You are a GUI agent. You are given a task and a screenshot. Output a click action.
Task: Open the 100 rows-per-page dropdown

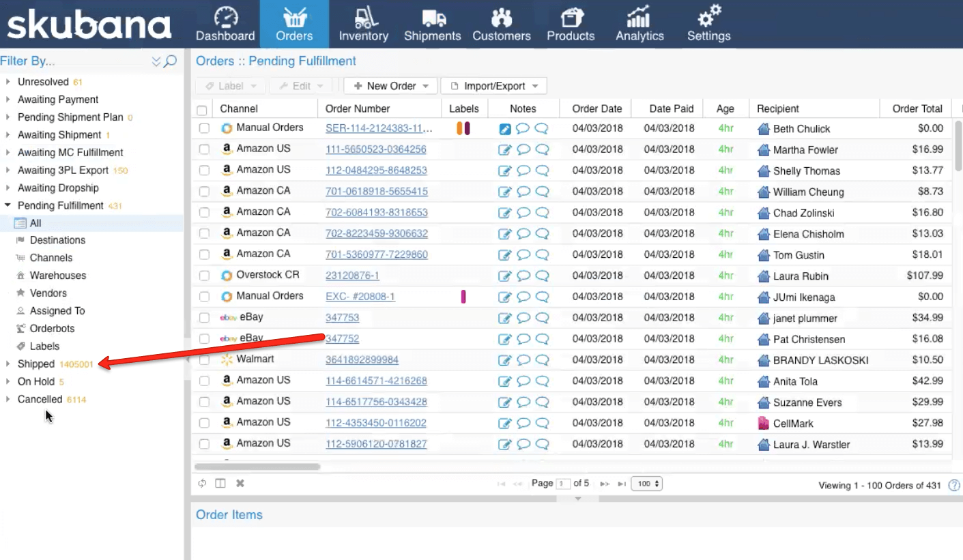[x=647, y=484]
